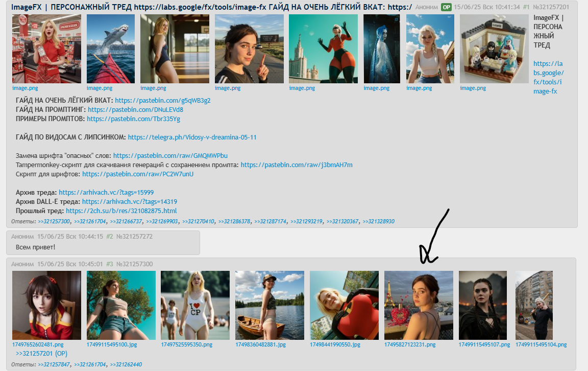
Task: Open the dark braids black outfit thumbnail
Action: [x=483, y=305]
